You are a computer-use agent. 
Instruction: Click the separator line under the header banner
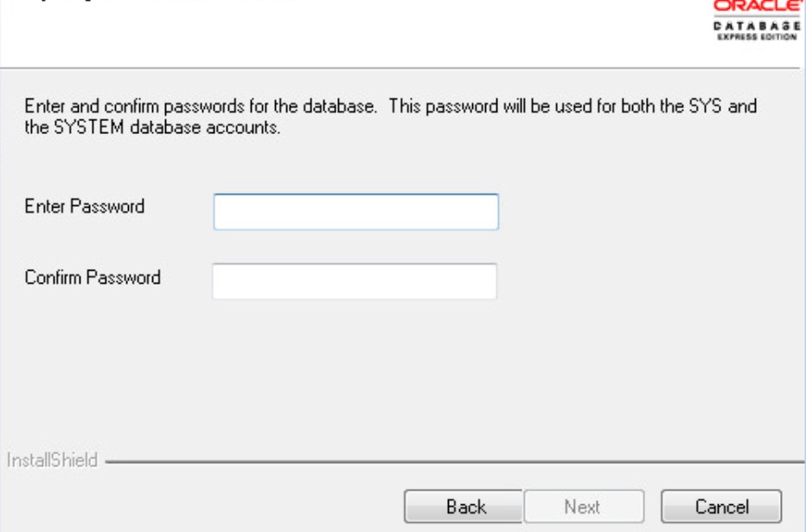pyautogui.click(x=401, y=67)
